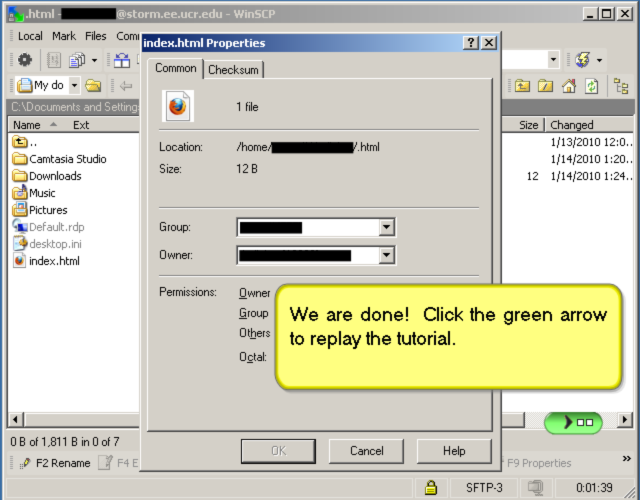Click the remote parent directory folder icon
Viewport: 640px width, 500px height.
(x=523, y=86)
